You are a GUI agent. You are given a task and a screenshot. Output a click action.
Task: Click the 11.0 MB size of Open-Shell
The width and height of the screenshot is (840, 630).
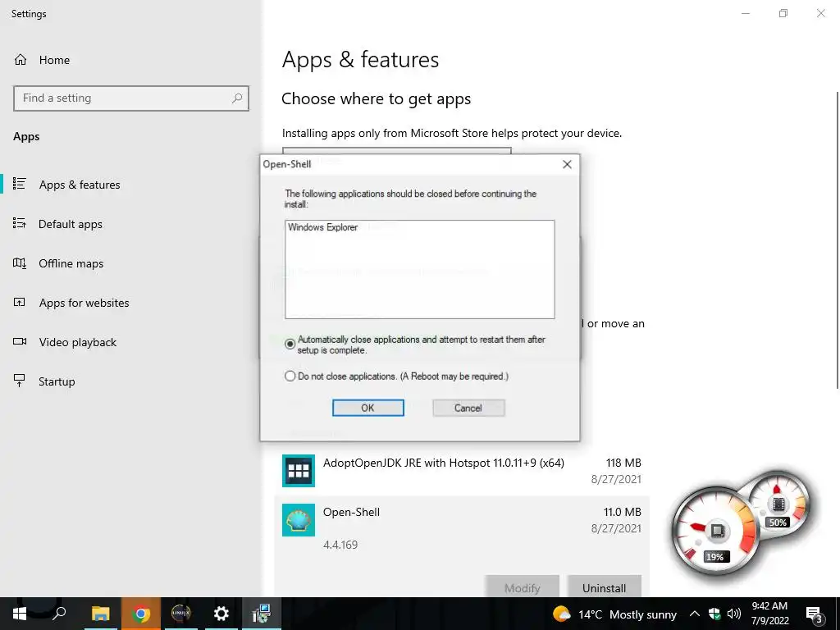coord(622,512)
